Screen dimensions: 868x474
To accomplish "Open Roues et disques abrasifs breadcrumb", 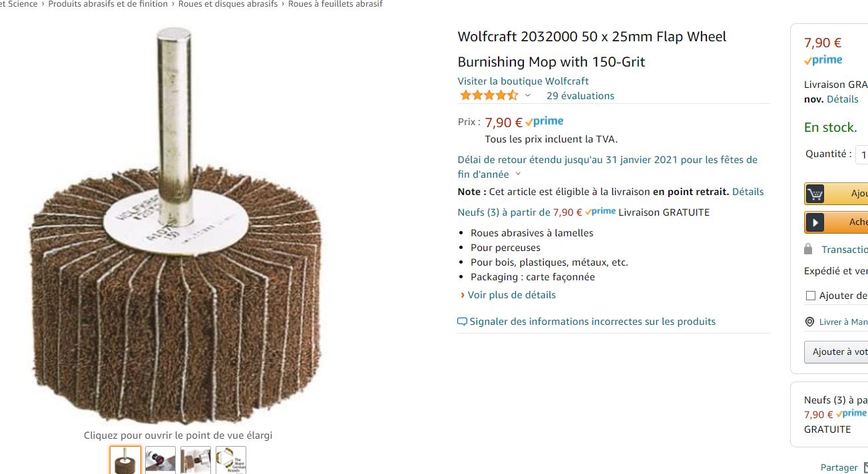I will [228, 4].
